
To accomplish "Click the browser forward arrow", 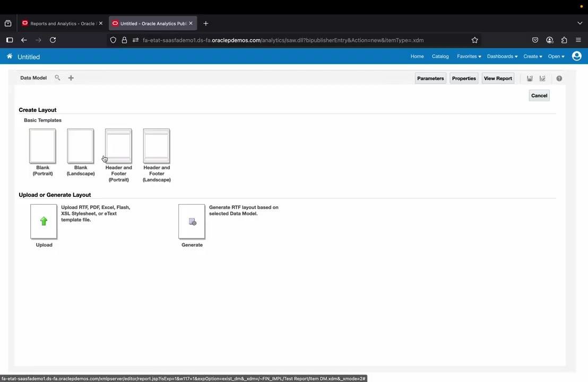I will [38, 40].
